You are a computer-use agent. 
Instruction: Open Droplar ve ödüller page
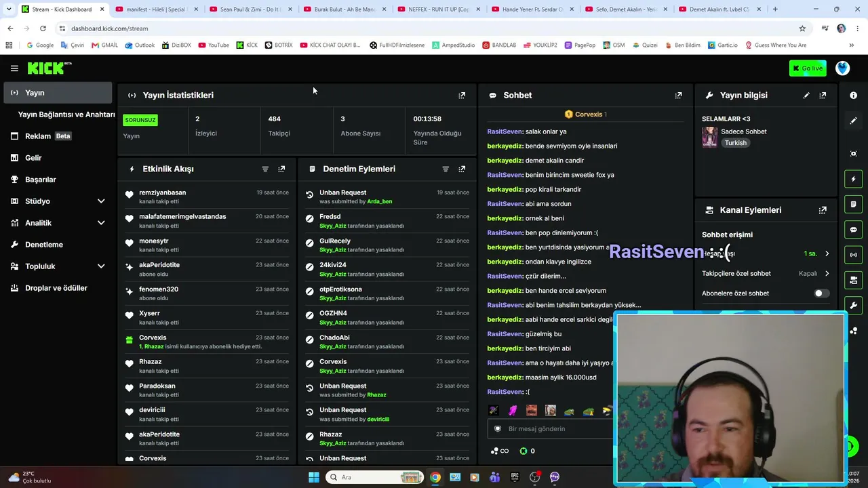58,288
